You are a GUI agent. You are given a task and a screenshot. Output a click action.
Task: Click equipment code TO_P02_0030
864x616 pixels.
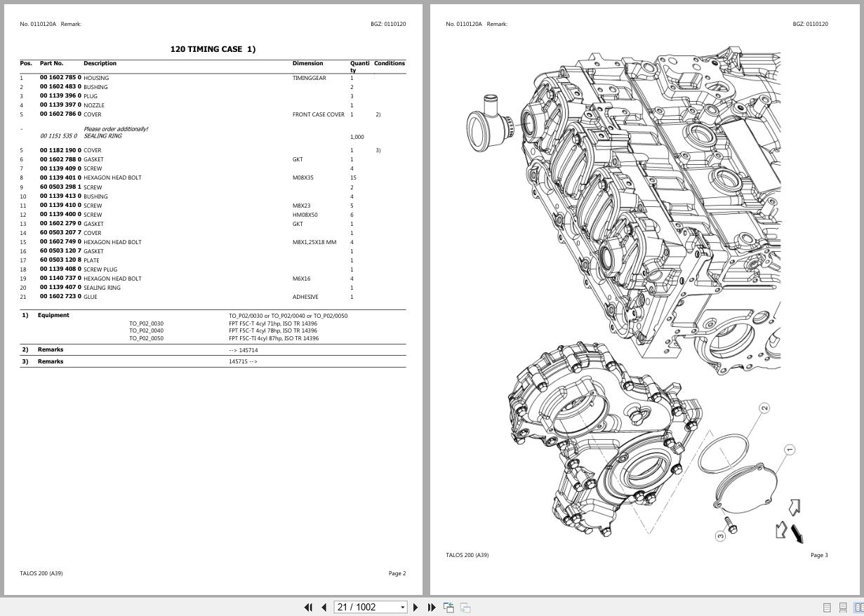tap(146, 324)
